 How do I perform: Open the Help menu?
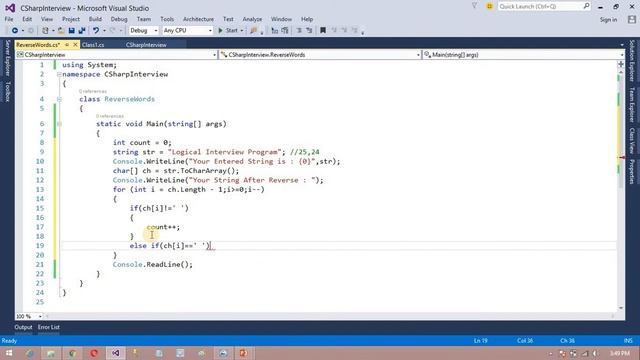(x=307, y=19)
